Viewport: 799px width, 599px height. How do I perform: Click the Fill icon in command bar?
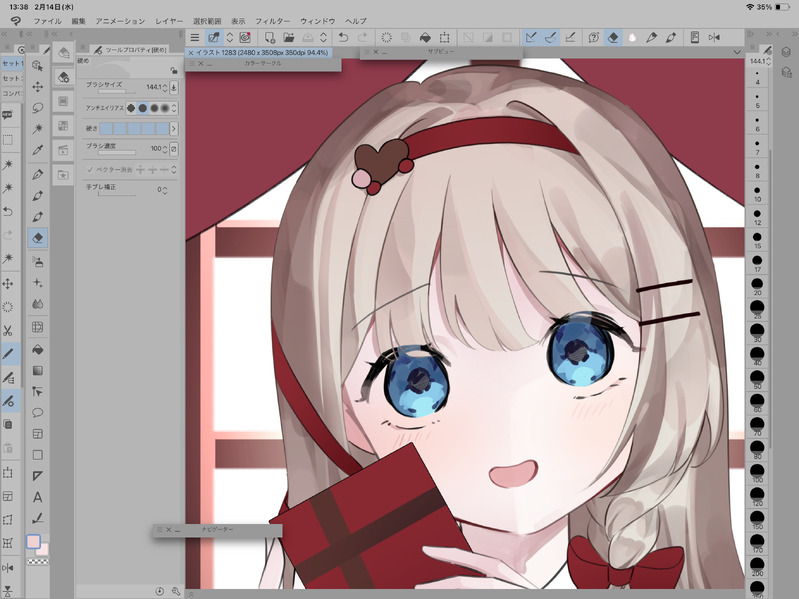coord(425,37)
